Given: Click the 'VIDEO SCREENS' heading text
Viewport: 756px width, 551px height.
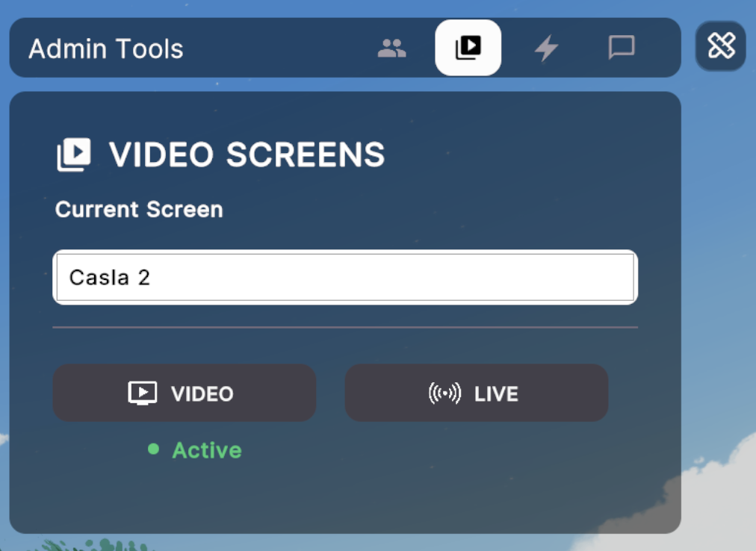Looking at the screenshot, I should tap(247, 155).
